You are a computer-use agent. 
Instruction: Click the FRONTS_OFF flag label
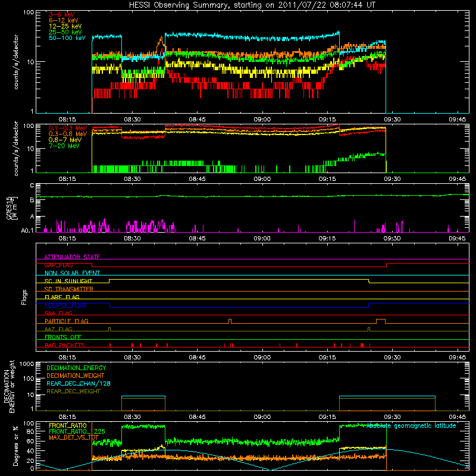pyautogui.click(x=63, y=337)
